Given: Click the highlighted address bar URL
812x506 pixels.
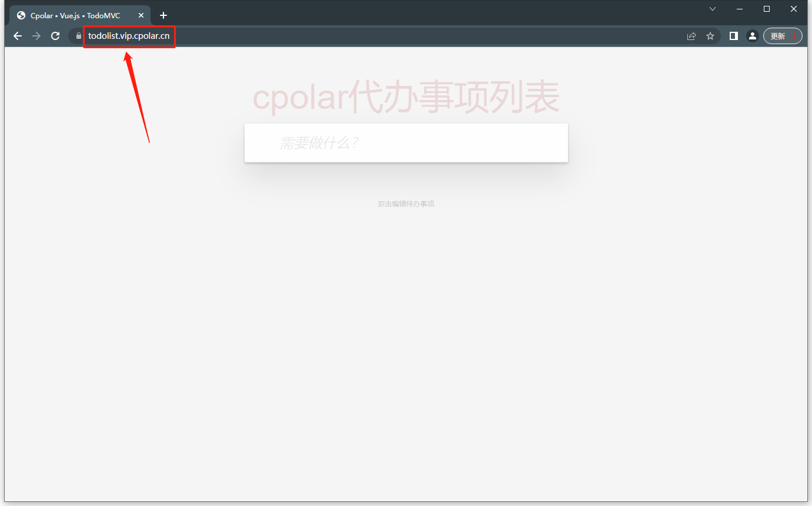Looking at the screenshot, I should point(129,36).
